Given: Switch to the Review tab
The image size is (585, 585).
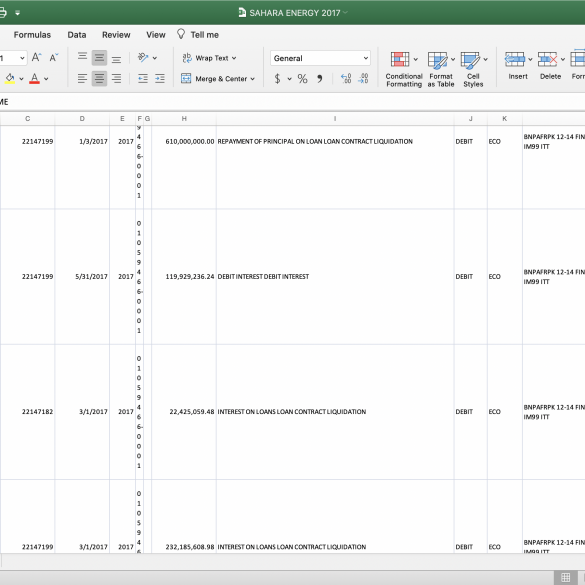Looking at the screenshot, I should (116, 35).
